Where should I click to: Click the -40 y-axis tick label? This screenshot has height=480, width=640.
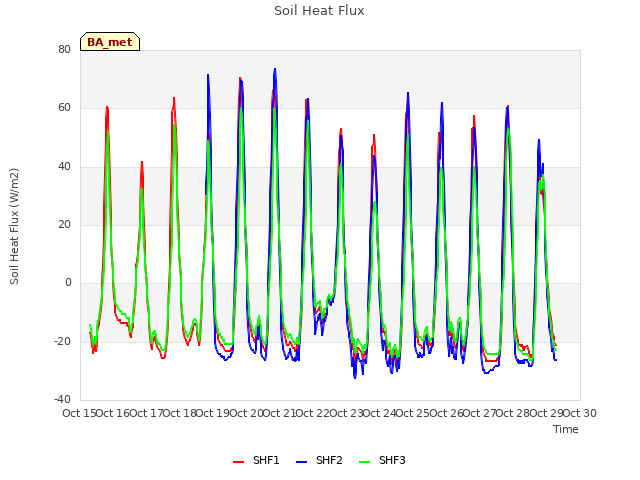click(x=62, y=399)
